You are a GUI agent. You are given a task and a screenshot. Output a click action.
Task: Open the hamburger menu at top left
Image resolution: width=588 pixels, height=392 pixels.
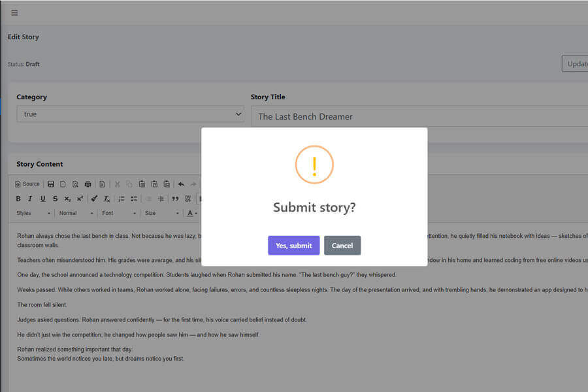[x=14, y=12]
